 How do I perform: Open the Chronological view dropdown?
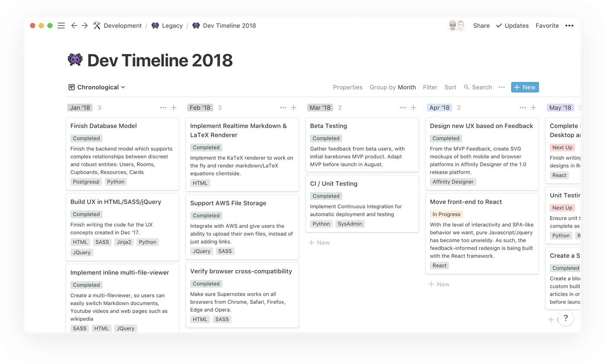(x=97, y=87)
